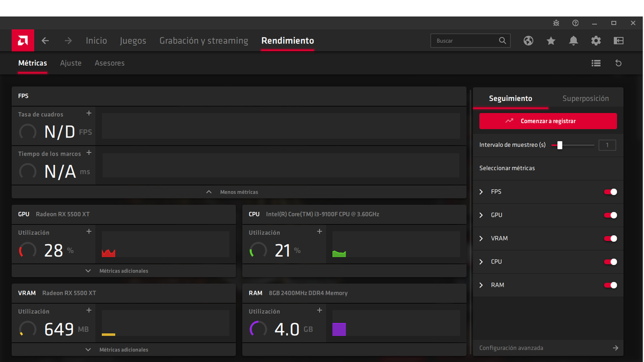Click the search magnifier icon

(503, 41)
